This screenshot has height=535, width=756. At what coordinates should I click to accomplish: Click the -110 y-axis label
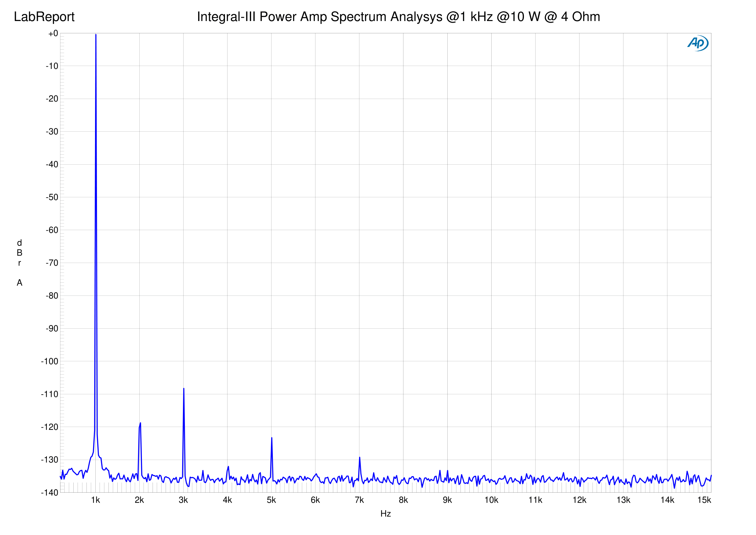pyautogui.click(x=50, y=394)
